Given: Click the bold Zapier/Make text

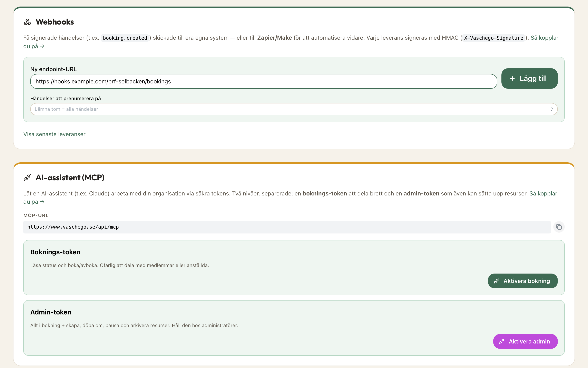Looking at the screenshot, I should pyautogui.click(x=275, y=38).
